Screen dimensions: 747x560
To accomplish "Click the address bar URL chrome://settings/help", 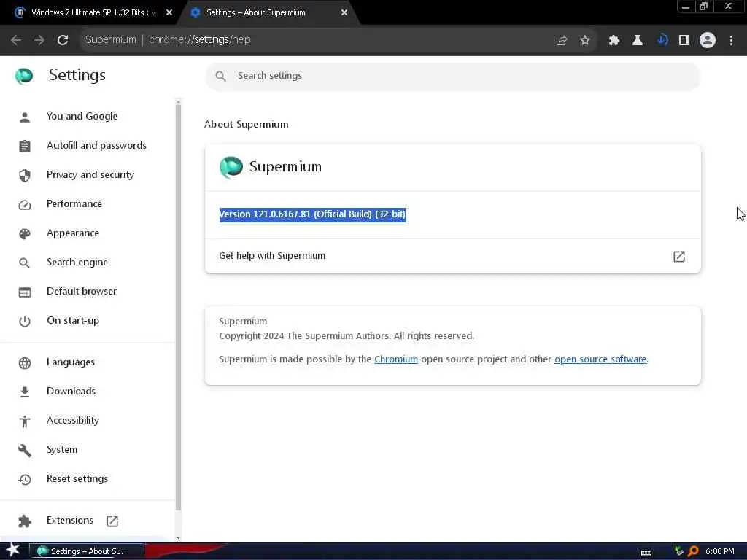I will tap(200, 39).
